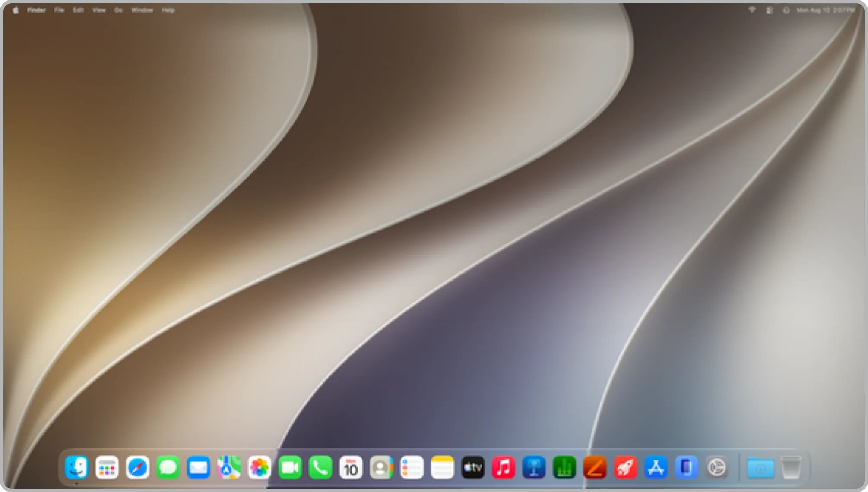Open Numbers from the Dock
The height and width of the screenshot is (492, 868).
click(x=564, y=467)
